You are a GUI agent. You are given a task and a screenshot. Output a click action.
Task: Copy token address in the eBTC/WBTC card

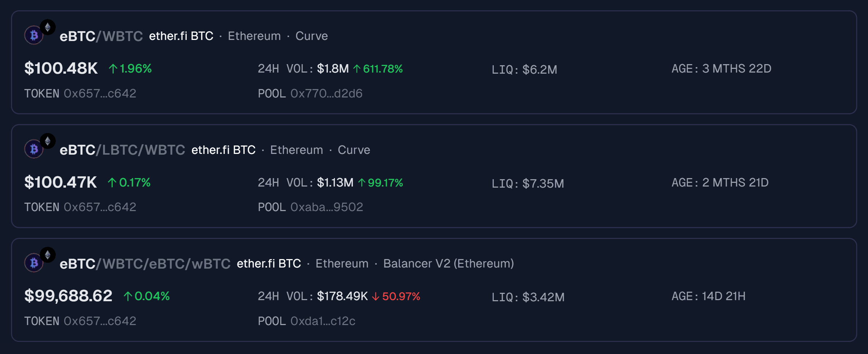(100, 93)
